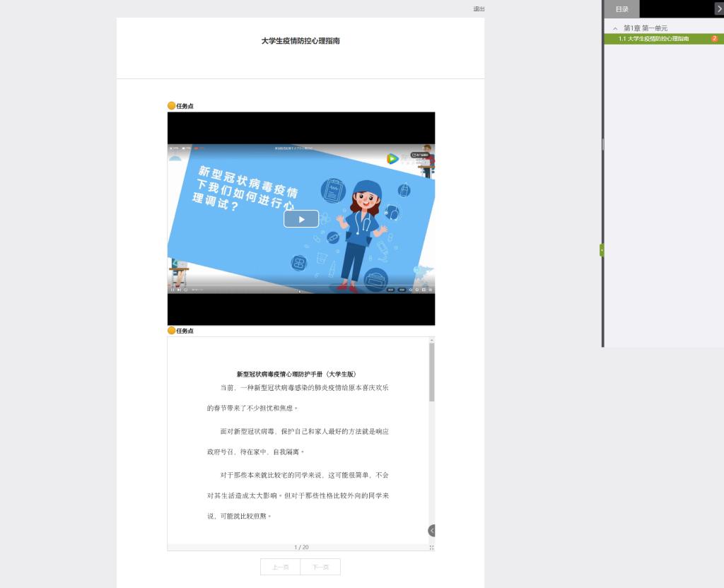Click the 1 / 20 page indicator
Viewport: 724px width, 588px height.
[301, 547]
